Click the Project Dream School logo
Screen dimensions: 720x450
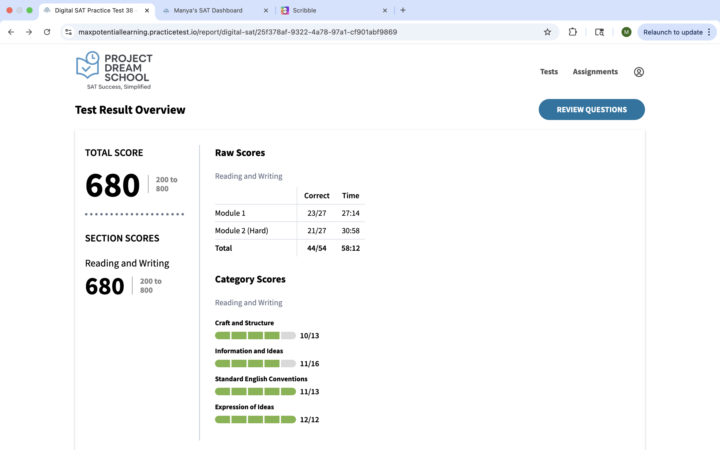tap(112, 68)
